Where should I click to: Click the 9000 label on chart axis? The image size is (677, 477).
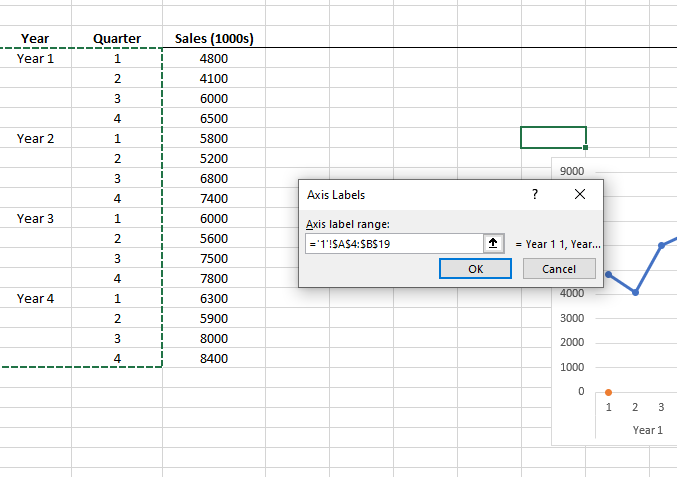point(573,171)
